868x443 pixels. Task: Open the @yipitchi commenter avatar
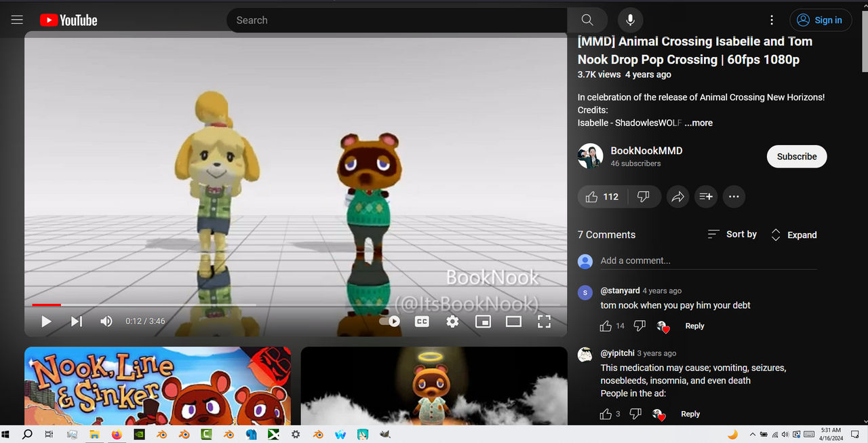click(x=585, y=355)
